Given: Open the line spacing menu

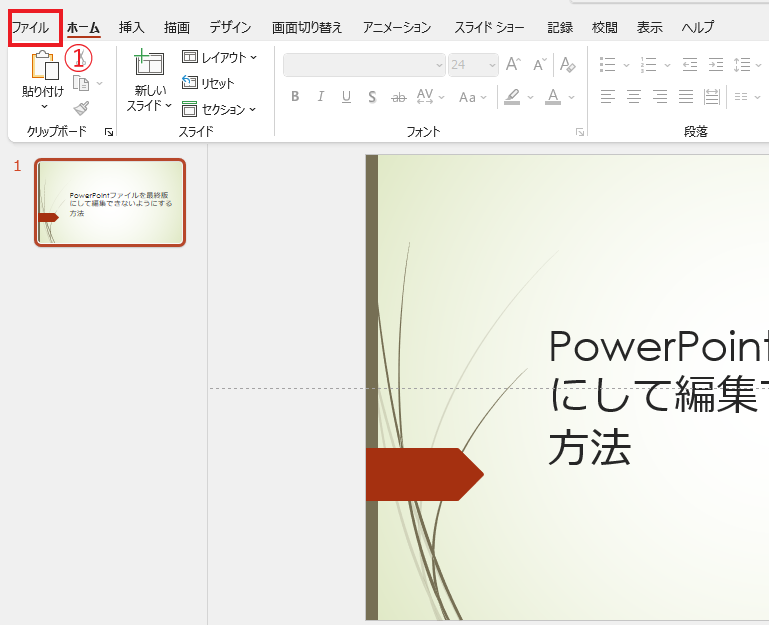Looking at the screenshot, I should [747, 64].
